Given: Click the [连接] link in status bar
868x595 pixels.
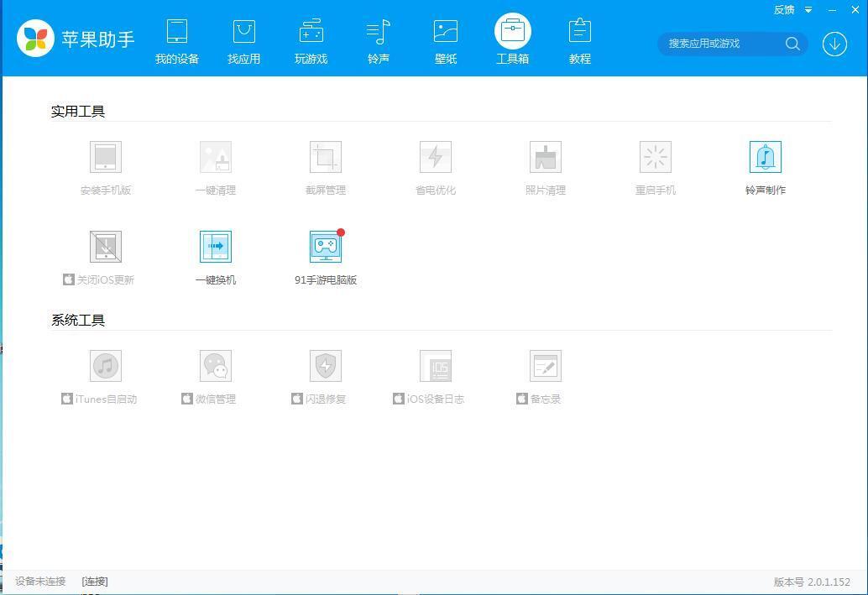Looking at the screenshot, I should [x=95, y=582].
